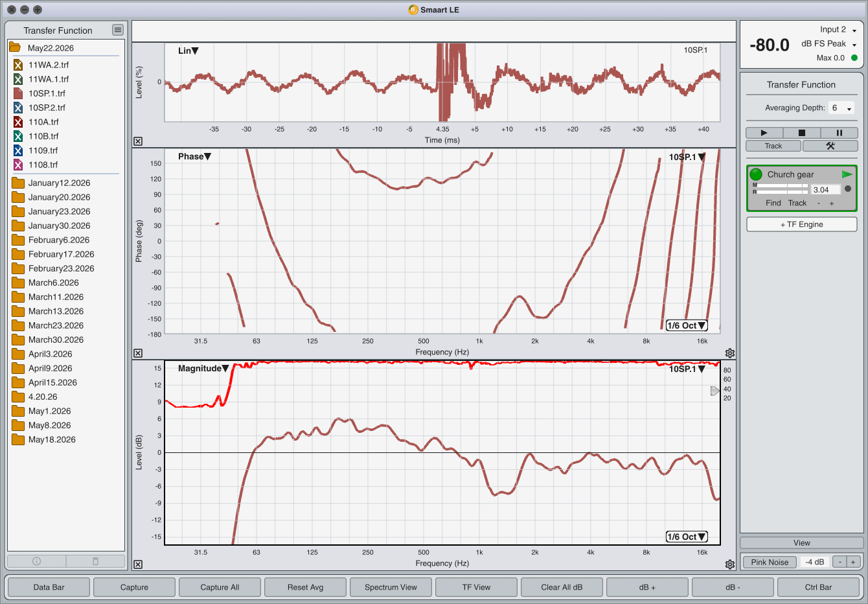Screen dimensions: 868x604
Task: Pause measurement with the pause button
Action: click(839, 132)
